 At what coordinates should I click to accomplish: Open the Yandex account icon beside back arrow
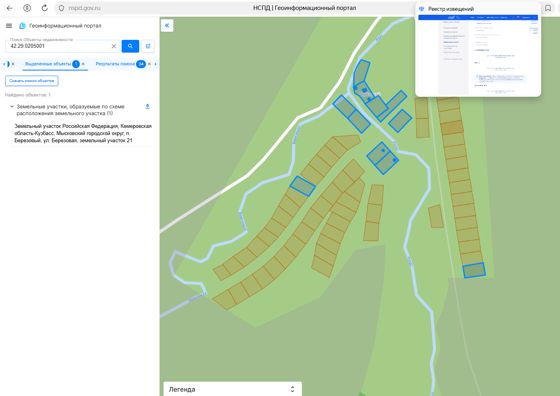tap(27, 8)
